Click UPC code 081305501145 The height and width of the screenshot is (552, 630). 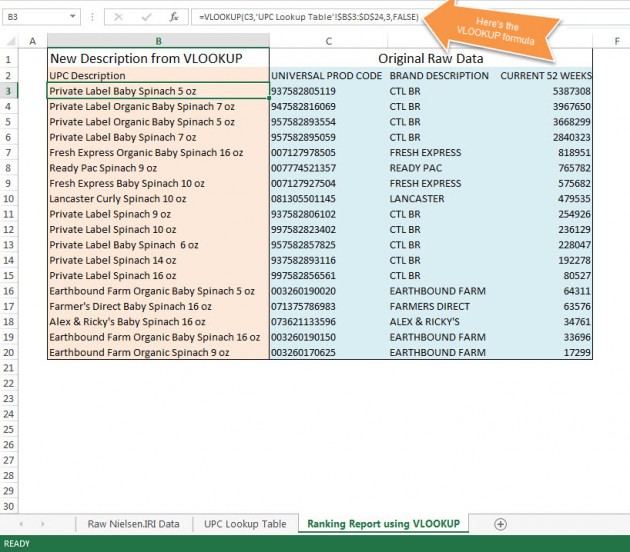point(303,199)
